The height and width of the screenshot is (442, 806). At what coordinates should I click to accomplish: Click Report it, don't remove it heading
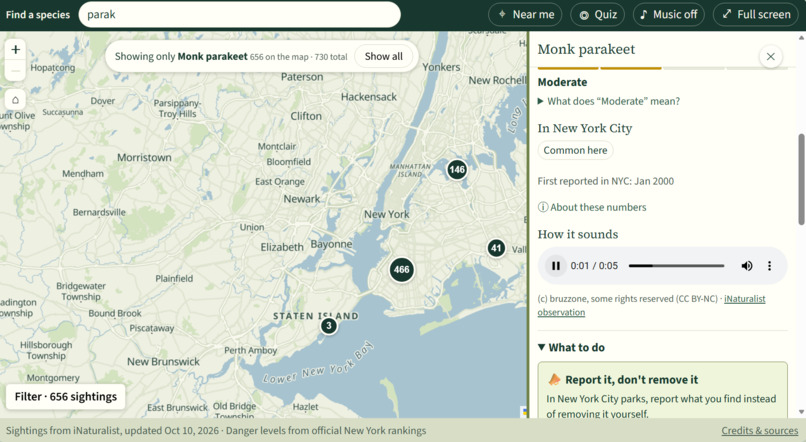[x=631, y=380]
